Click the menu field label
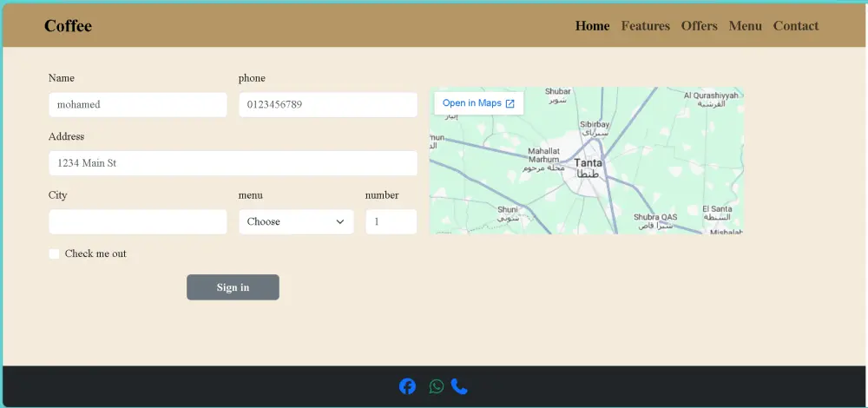The image size is (868, 408). pyautogui.click(x=251, y=195)
